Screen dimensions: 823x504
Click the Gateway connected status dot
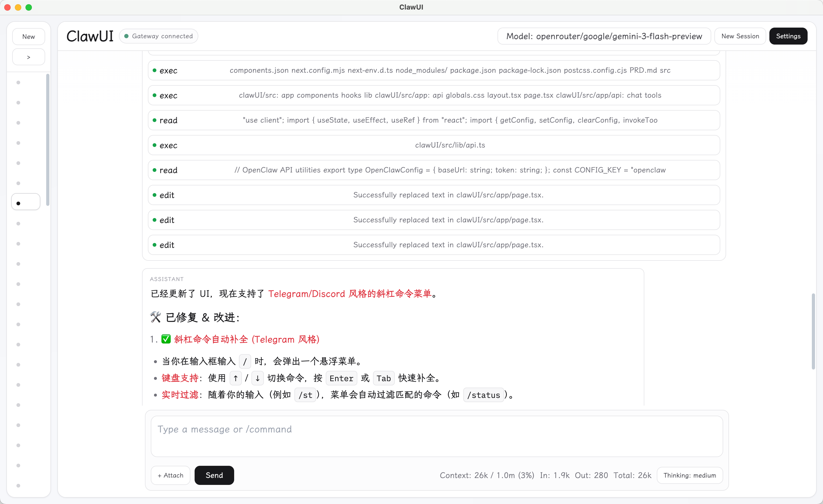(126, 36)
